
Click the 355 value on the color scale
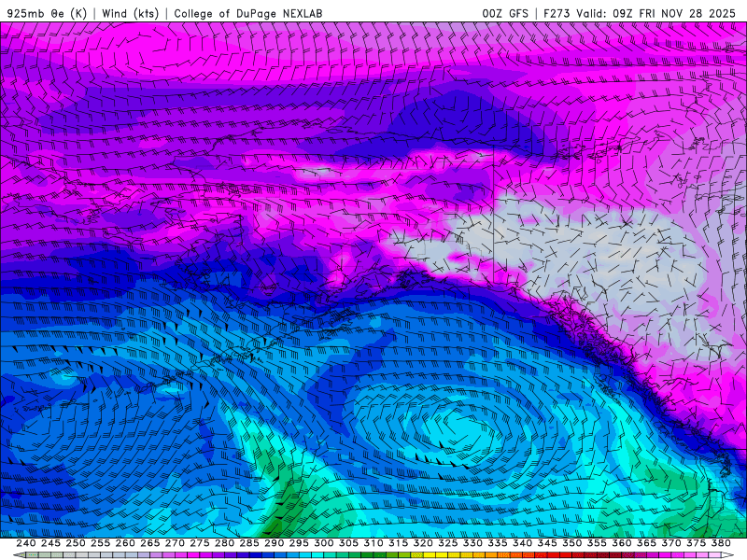[x=597, y=543]
